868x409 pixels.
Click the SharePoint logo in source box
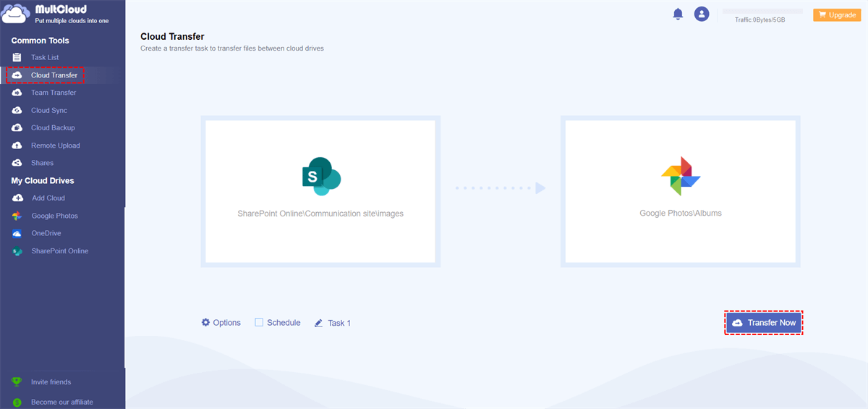tap(320, 177)
